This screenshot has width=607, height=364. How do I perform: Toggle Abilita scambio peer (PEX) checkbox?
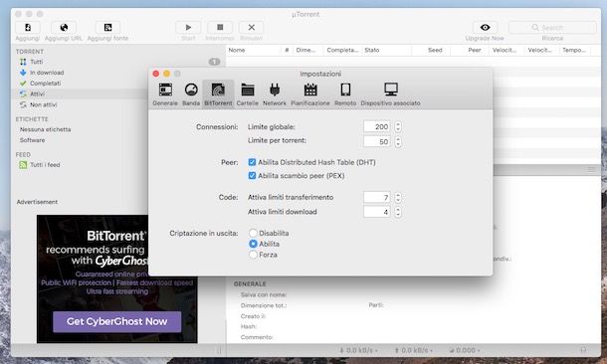point(252,176)
